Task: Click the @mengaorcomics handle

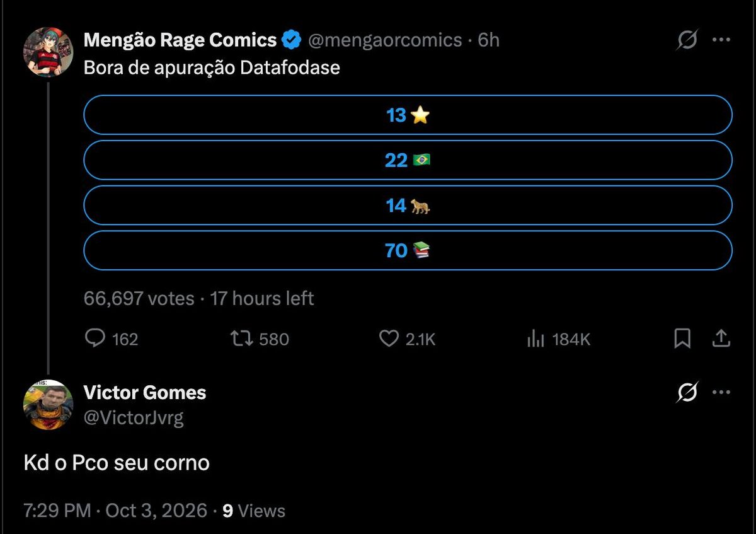Action: coord(385,40)
